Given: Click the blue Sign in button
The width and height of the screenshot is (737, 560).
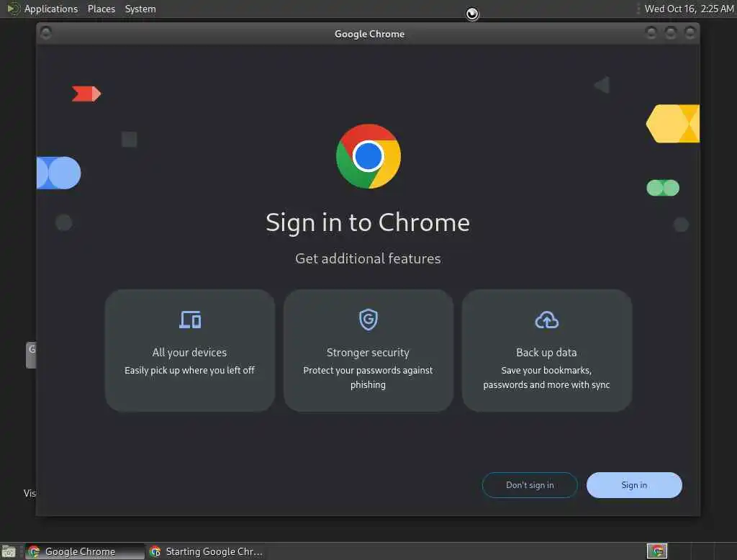Looking at the screenshot, I should coord(634,484).
